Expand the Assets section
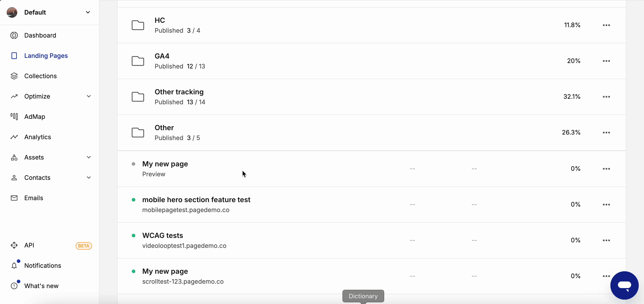Image resolution: width=644 pixels, height=304 pixels. pos(89,157)
